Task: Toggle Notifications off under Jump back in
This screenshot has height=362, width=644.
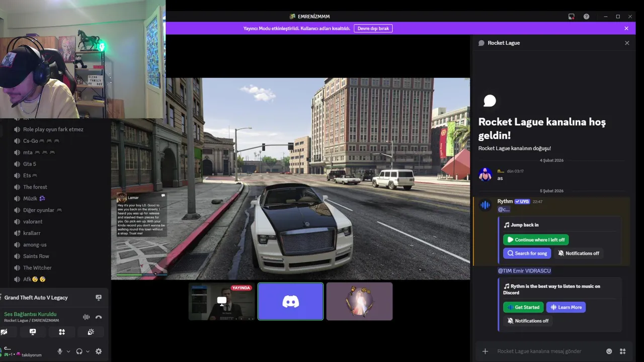Action: click(x=579, y=253)
